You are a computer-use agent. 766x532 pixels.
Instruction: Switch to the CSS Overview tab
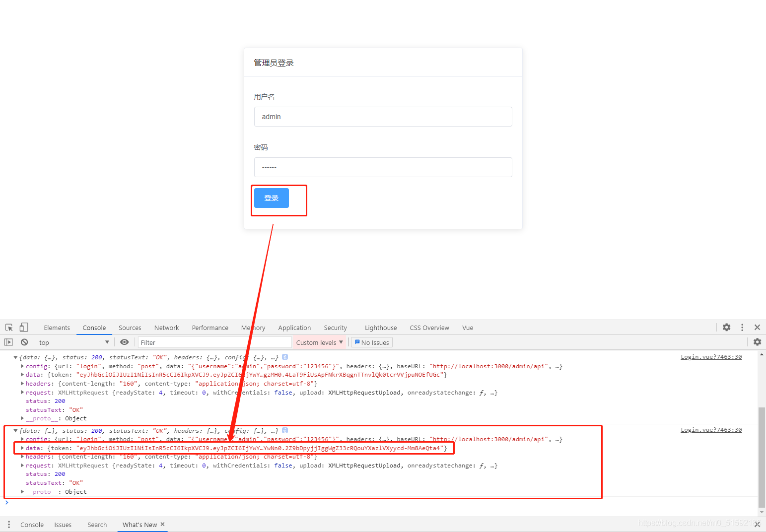[x=429, y=328]
